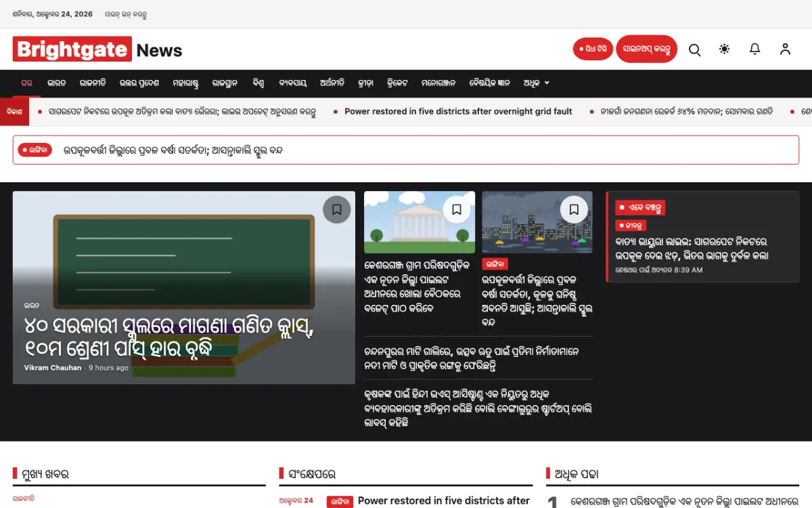
Task: Open the 'ଭାରତ' navigation item
Action: (x=57, y=83)
